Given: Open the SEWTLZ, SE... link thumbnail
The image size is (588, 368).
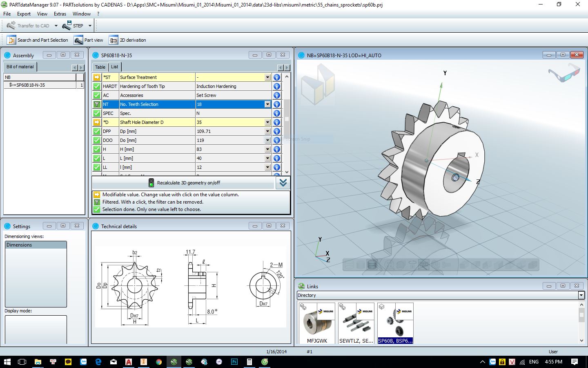Looking at the screenshot, I should click(x=356, y=323).
